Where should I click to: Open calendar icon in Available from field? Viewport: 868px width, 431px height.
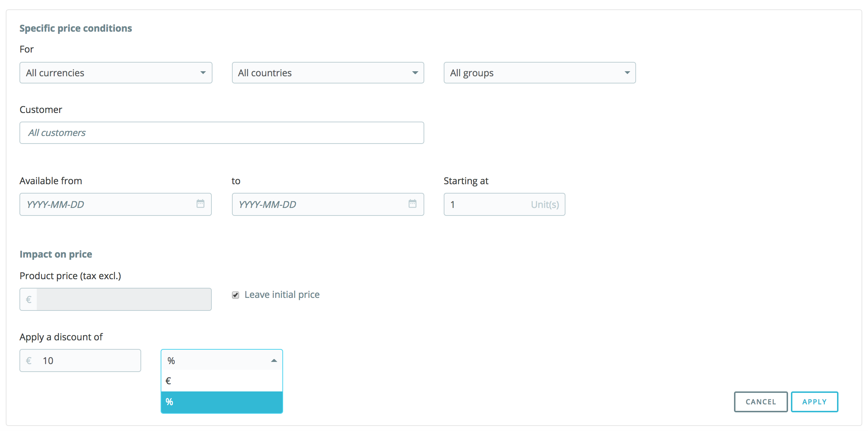pos(200,204)
